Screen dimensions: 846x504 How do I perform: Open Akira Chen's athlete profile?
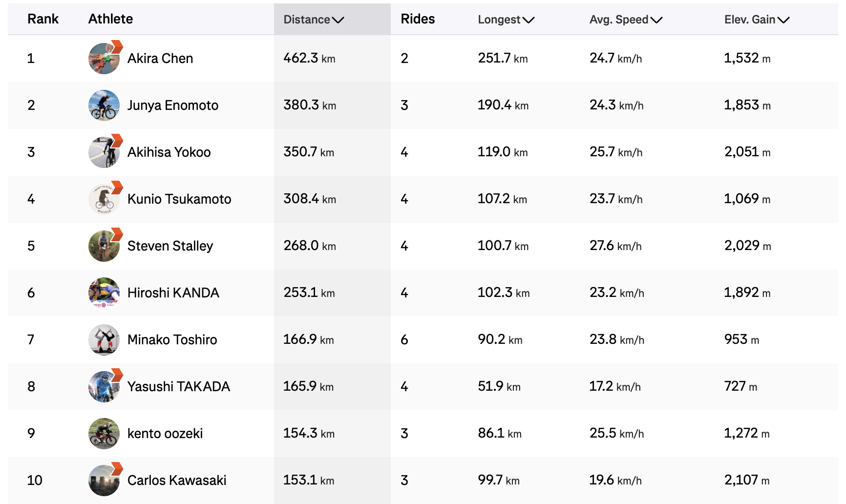pos(160,58)
